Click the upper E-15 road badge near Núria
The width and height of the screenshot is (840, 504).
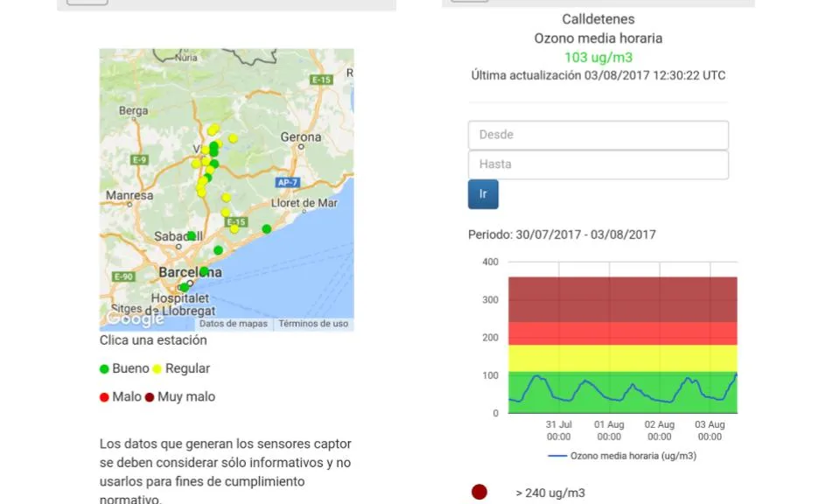(x=321, y=80)
